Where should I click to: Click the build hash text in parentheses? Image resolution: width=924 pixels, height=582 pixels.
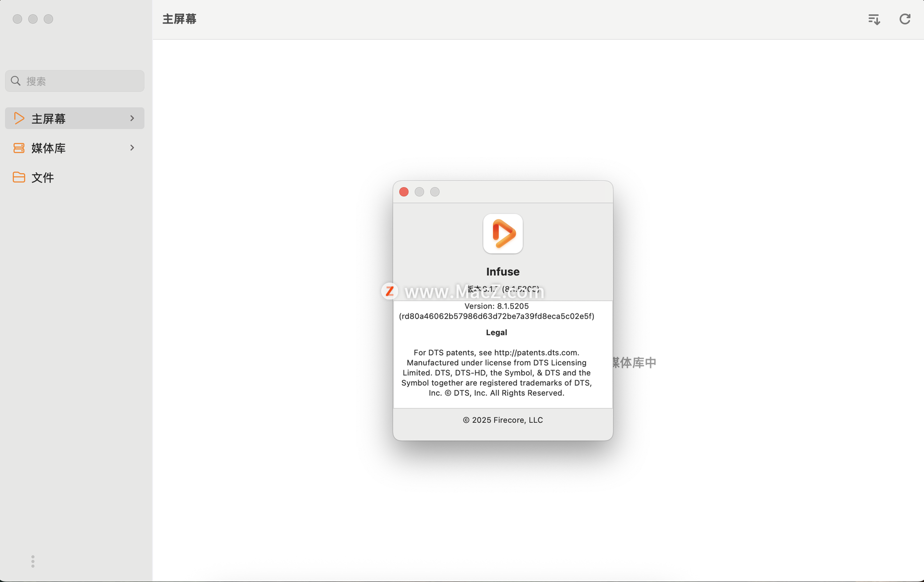coord(497,316)
